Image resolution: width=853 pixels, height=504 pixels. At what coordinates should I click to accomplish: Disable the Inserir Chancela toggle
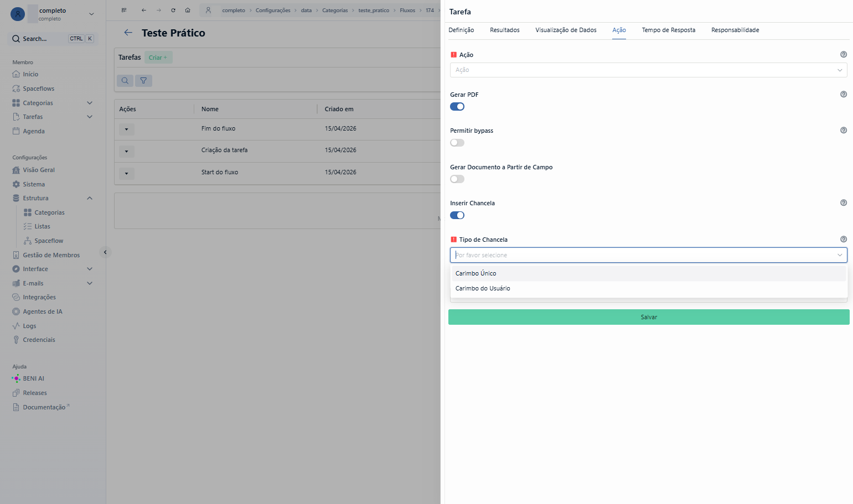coord(457,215)
